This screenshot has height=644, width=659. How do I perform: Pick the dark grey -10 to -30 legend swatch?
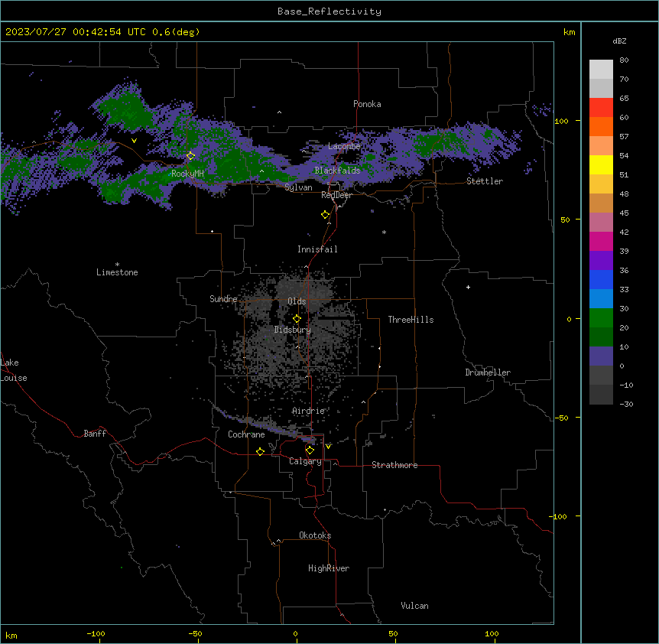[x=601, y=395]
